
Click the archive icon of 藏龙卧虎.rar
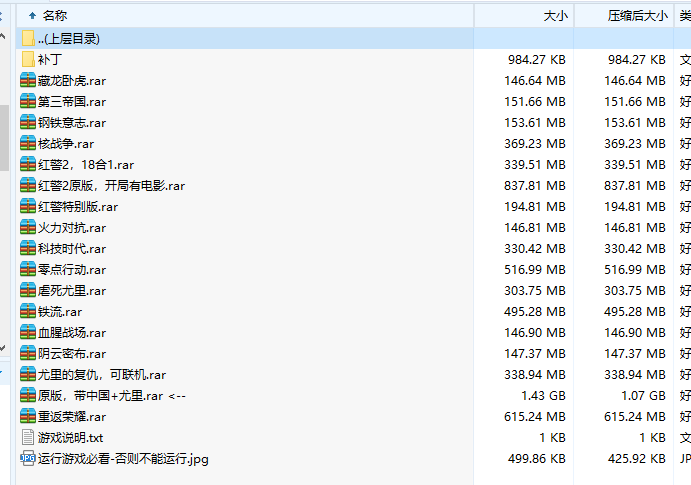[28, 80]
